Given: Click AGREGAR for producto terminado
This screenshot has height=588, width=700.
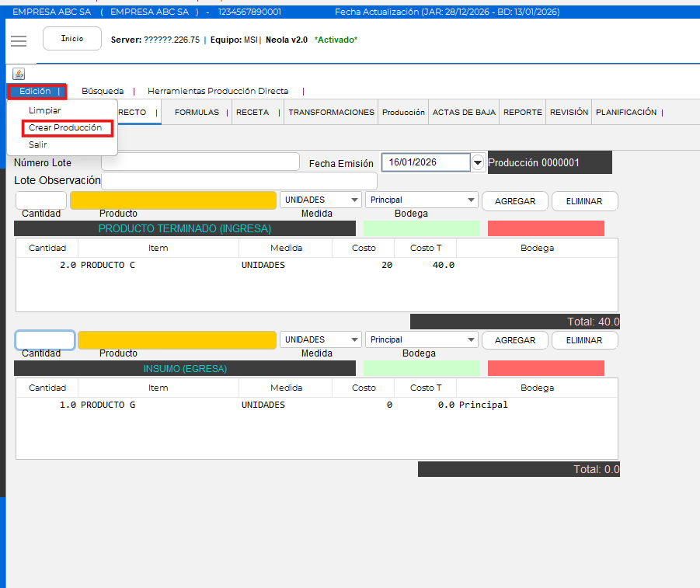Looking at the screenshot, I should click(514, 201).
